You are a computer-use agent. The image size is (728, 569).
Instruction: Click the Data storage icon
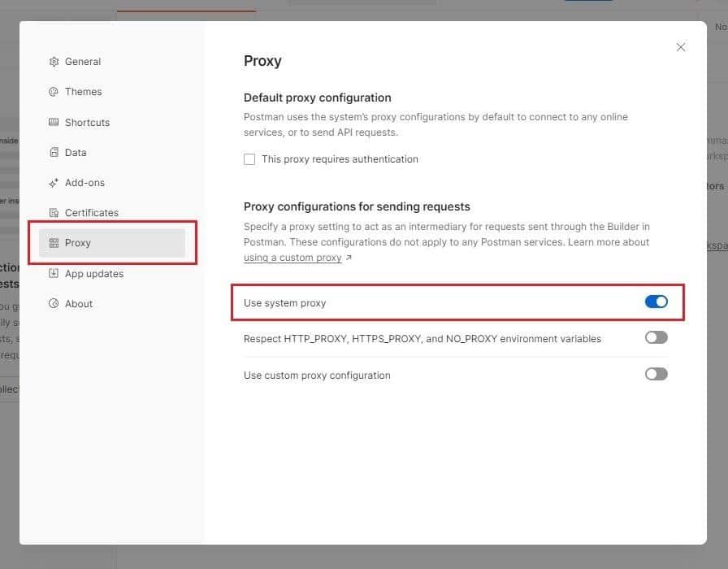click(54, 152)
